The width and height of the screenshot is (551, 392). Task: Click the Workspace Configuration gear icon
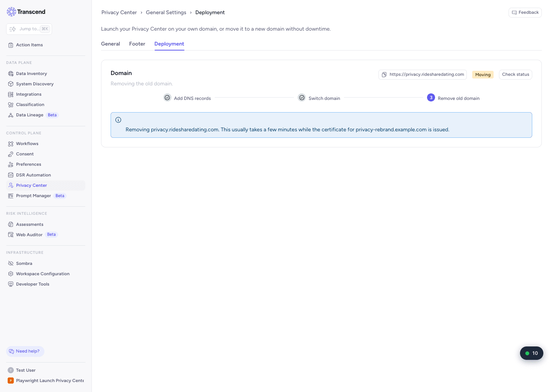pos(11,274)
